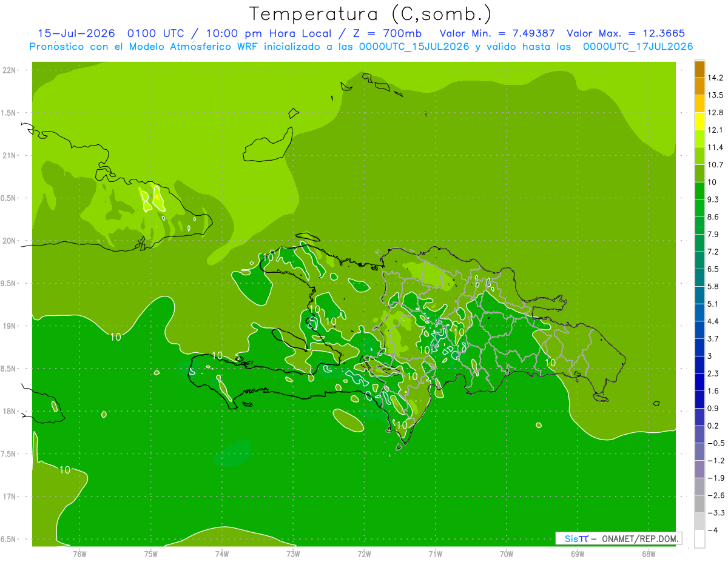This screenshot has width=728, height=562.
Task: Click the "74W" longitude axis label
Action: point(222,554)
